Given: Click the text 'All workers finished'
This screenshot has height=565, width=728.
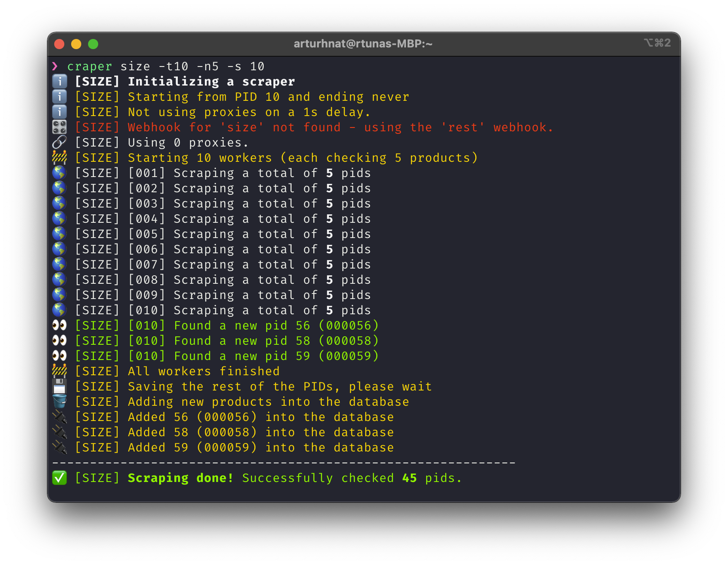Looking at the screenshot, I should point(204,371).
